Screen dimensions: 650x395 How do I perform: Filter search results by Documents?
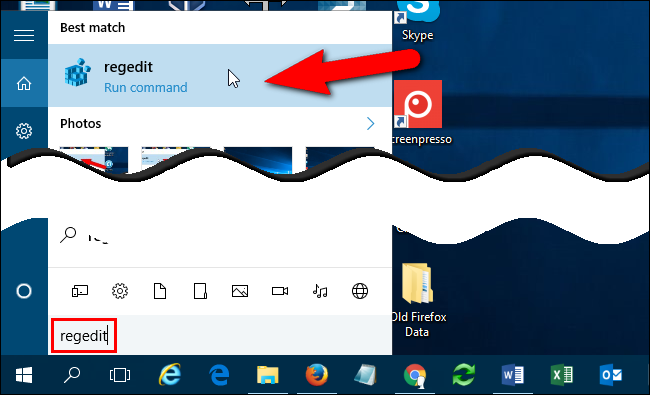tap(160, 291)
